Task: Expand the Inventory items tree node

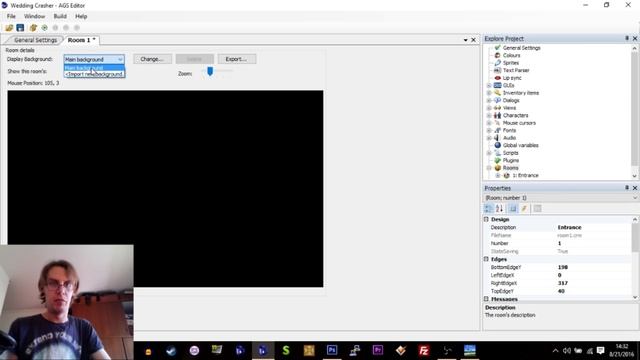Action: coord(489,93)
